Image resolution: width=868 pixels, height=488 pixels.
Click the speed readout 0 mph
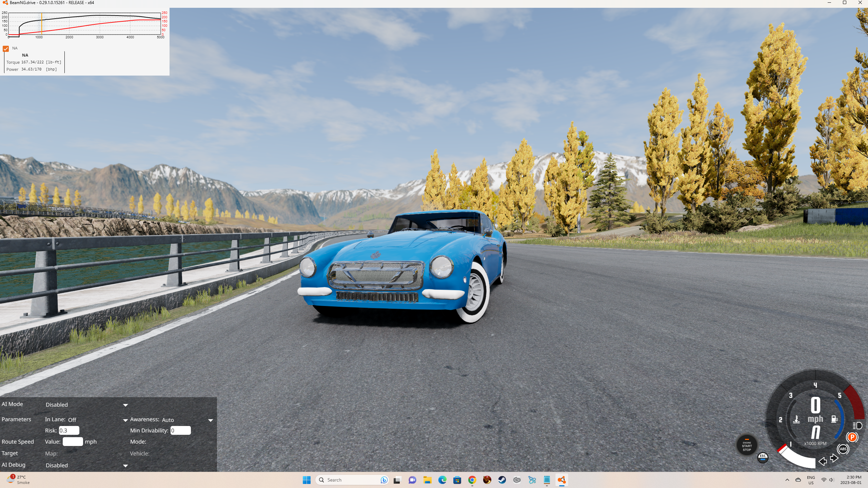pos(815,410)
